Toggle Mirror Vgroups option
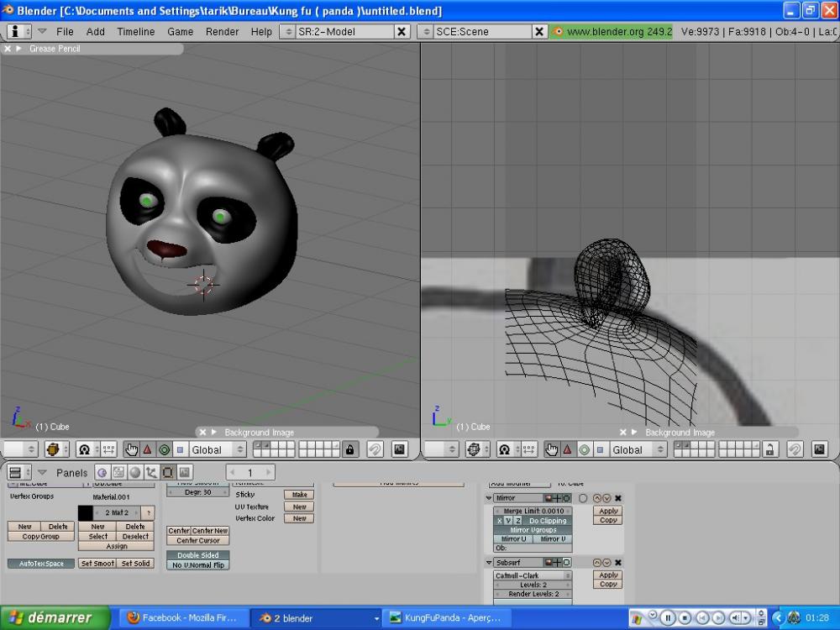This screenshot has height=630, width=840. point(533,530)
